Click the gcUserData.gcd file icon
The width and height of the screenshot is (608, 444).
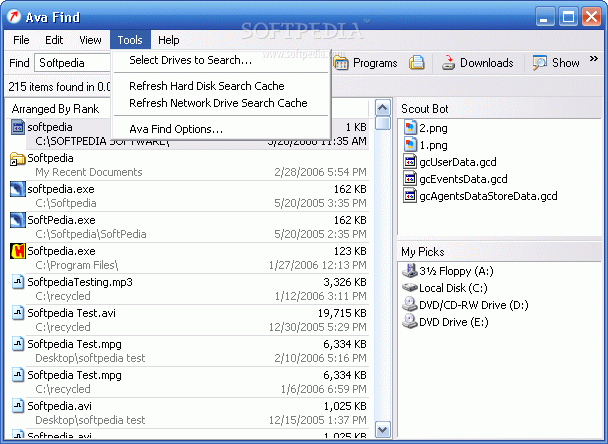pyautogui.click(x=410, y=162)
